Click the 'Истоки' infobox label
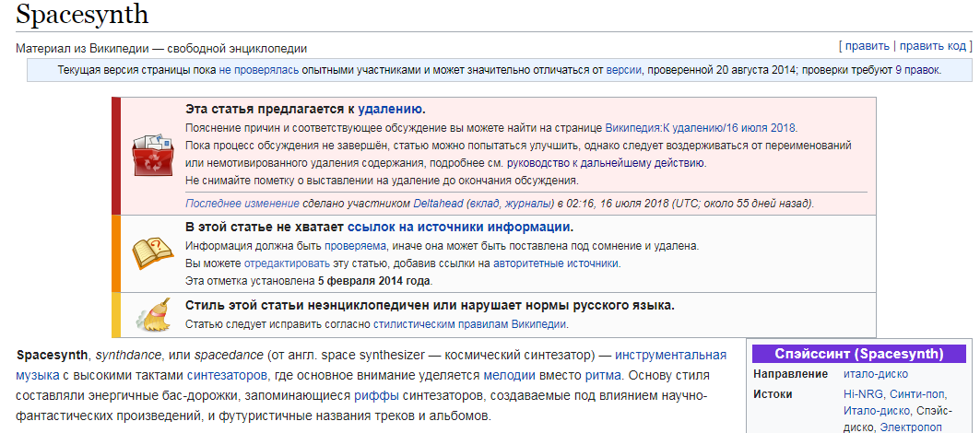Viewport: 980px width, 433px height. tap(773, 394)
